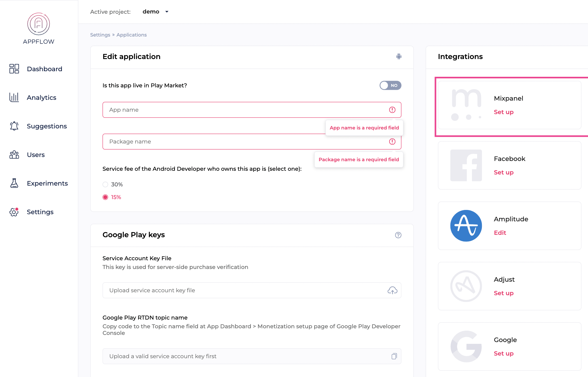This screenshot has width=588, height=377.
Task: Select the 15% service fee option
Action: [x=105, y=197]
